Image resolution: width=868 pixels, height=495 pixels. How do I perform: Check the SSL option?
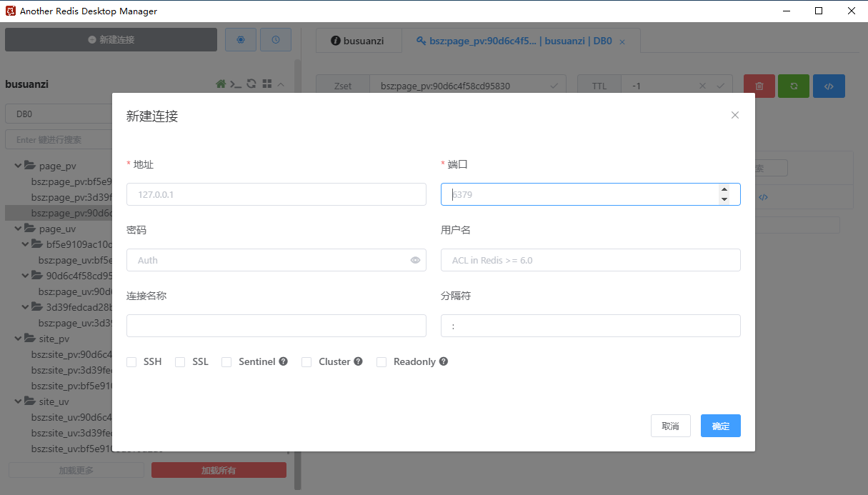click(x=180, y=361)
